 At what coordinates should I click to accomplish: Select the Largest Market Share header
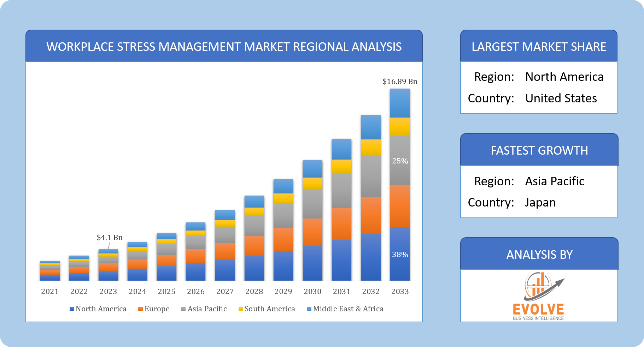[539, 47]
